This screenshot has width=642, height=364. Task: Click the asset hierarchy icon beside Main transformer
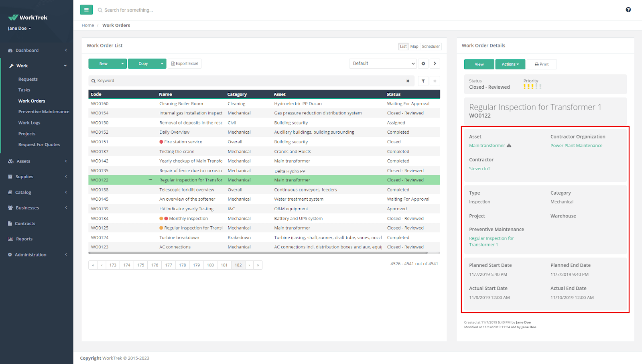[508, 145]
